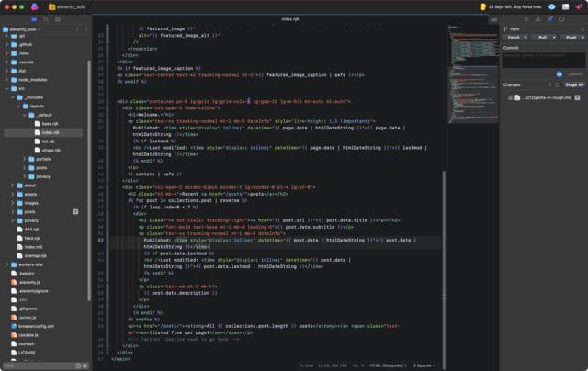Expand the node_modules folder

coord(6,80)
